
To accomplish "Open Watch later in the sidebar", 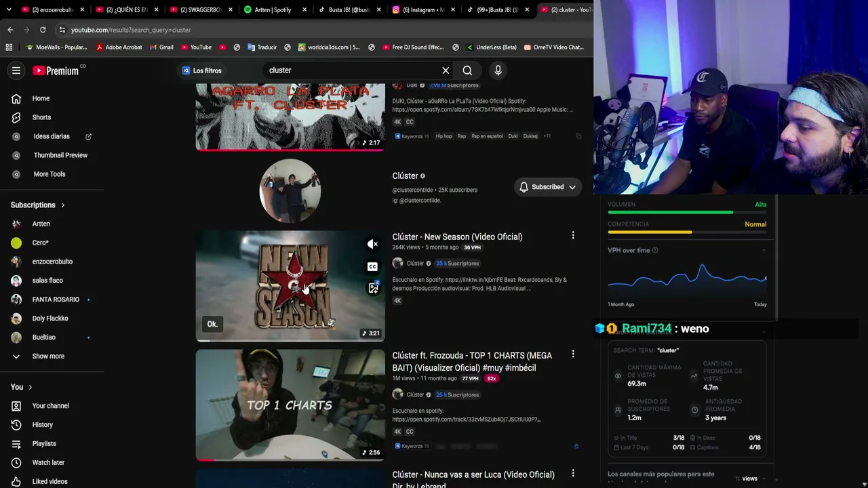I will (x=48, y=463).
